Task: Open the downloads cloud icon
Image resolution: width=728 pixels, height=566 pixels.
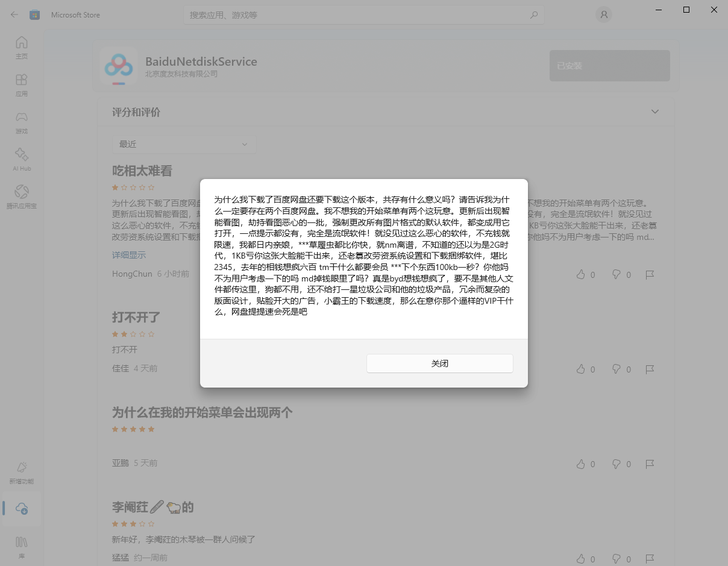Action: pos(22,508)
